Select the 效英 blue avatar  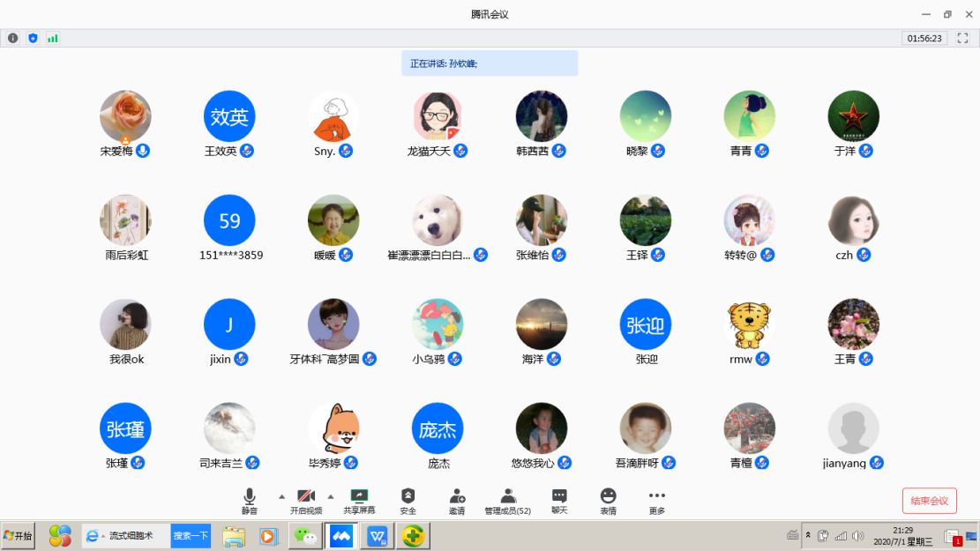(229, 116)
